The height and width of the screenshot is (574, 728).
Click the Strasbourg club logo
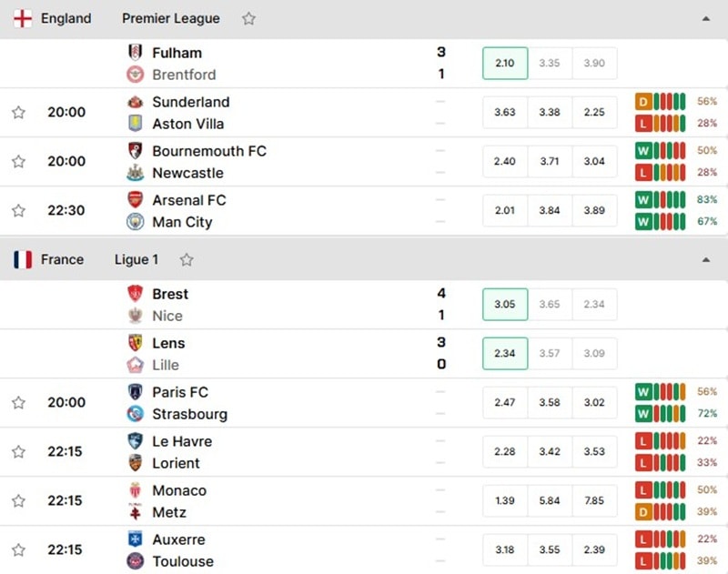click(135, 414)
